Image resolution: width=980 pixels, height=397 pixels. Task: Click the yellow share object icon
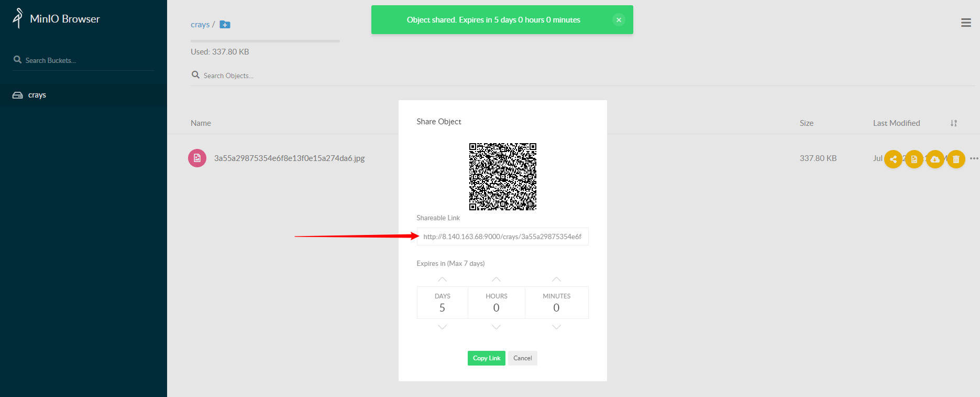pyautogui.click(x=893, y=159)
